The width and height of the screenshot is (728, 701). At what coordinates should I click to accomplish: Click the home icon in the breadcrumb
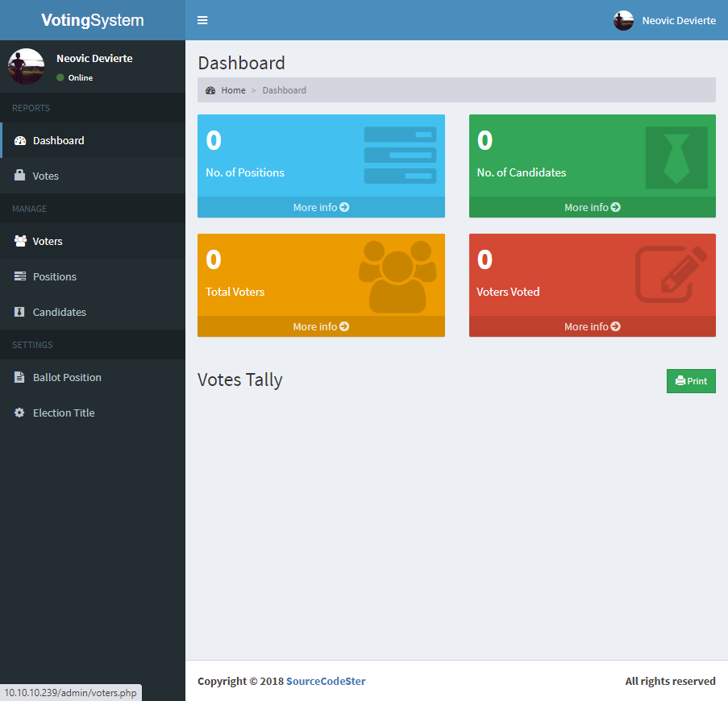(x=211, y=89)
